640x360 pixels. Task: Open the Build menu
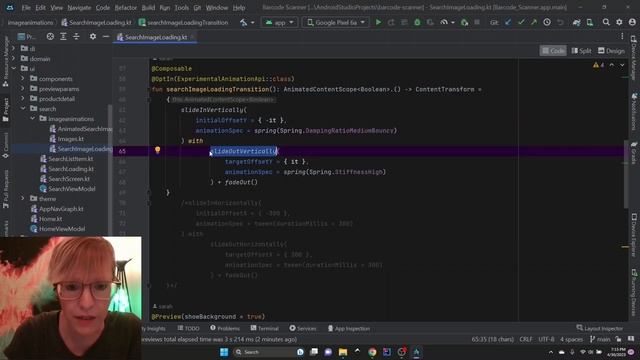(148, 8)
